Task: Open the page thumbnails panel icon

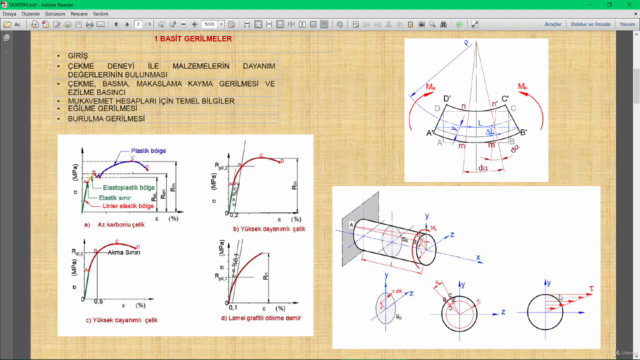Action: pyautogui.click(x=6, y=38)
